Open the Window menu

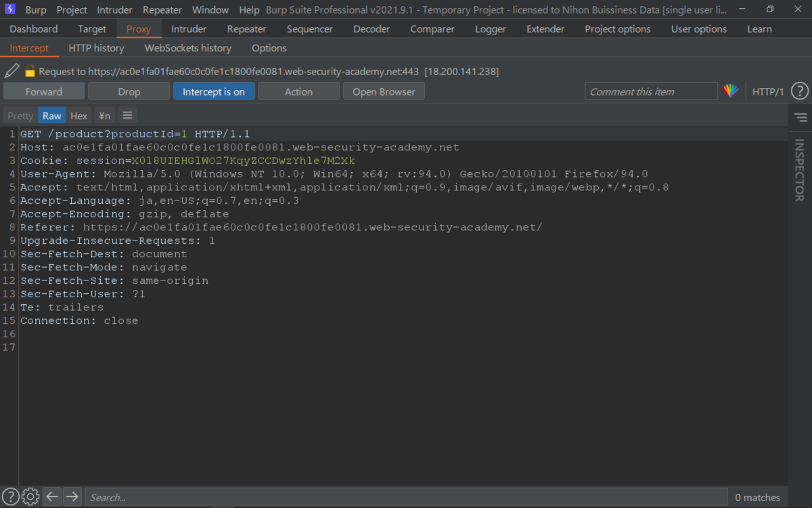click(x=210, y=9)
